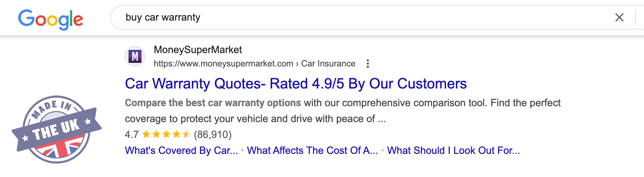This screenshot has width=644, height=177.
Task: Open the "What Should I Look Out For..." sitelink
Action: tap(453, 151)
